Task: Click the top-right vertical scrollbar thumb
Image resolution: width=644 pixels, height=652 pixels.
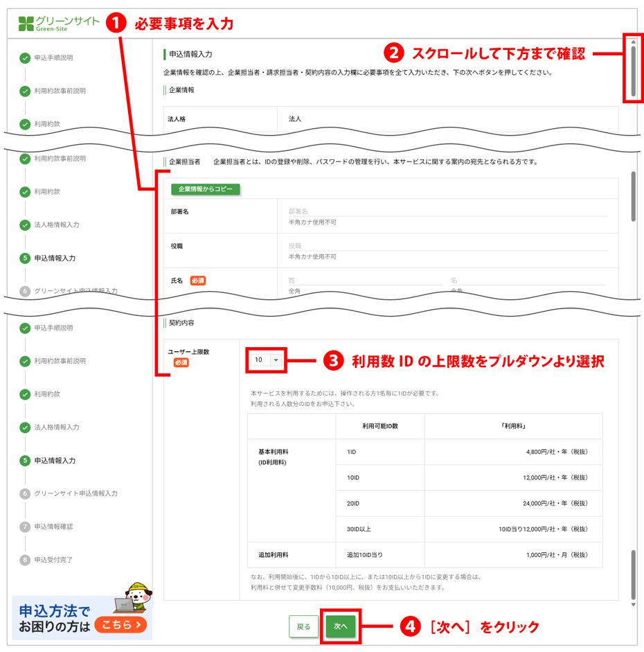Action: point(633,71)
